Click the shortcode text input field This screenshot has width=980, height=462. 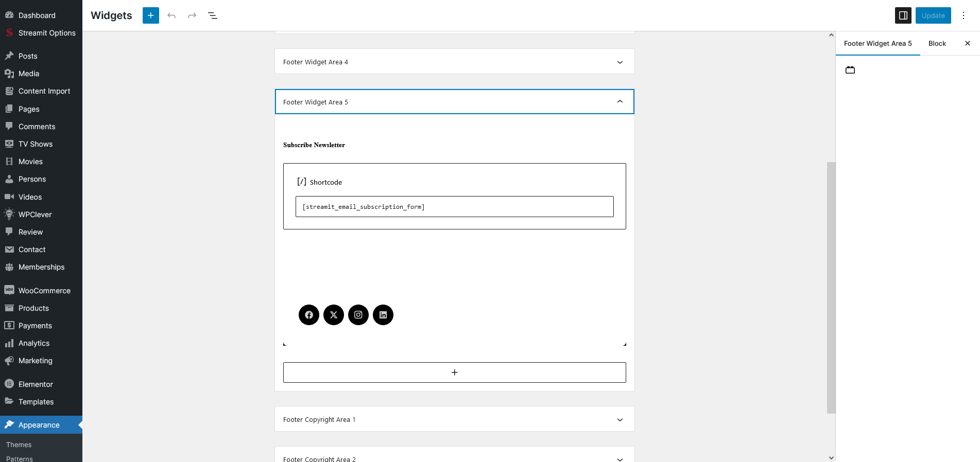point(455,206)
